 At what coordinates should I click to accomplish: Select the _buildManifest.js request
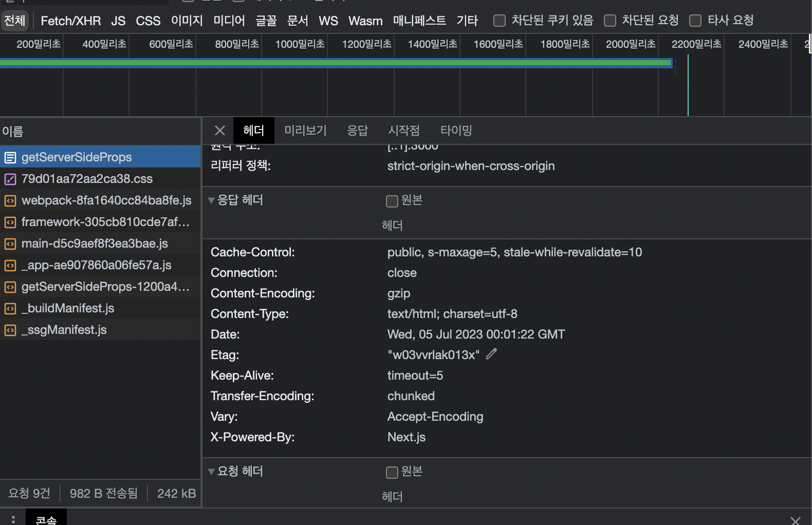[100, 308]
